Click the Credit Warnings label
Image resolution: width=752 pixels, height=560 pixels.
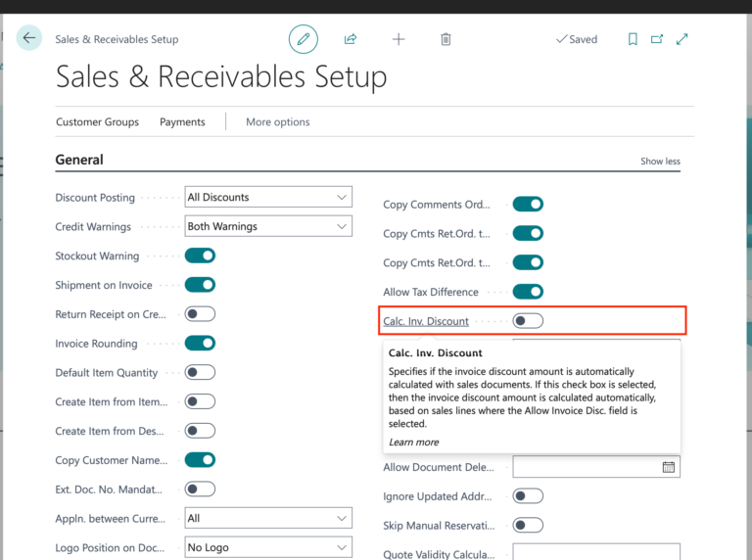coord(93,227)
